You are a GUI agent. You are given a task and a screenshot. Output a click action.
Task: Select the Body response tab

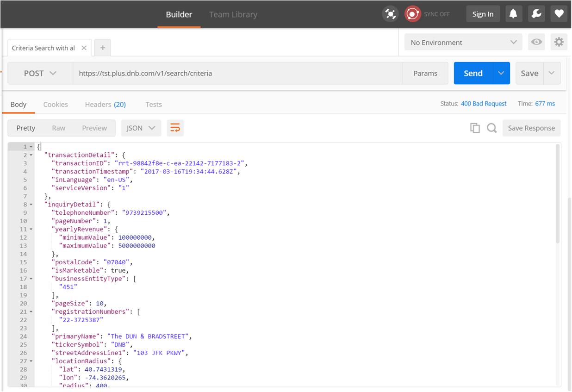point(19,104)
